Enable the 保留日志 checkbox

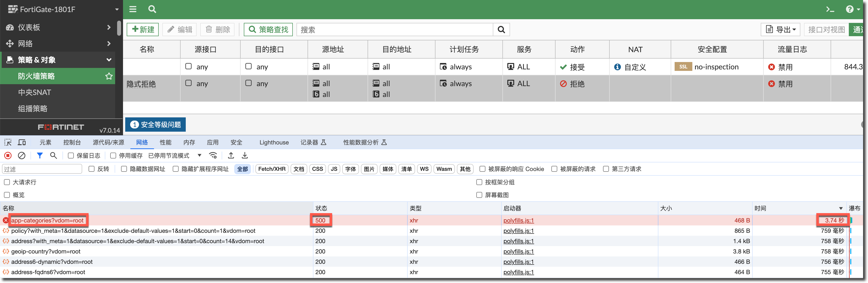click(71, 155)
